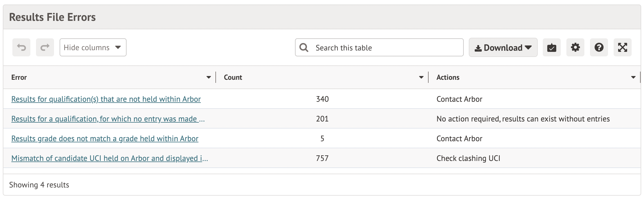Open qualifications not held within Arbor link
644x199 pixels.
(106, 99)
